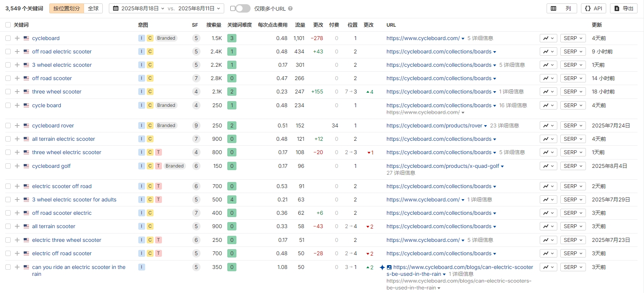Open the SERP dropdown for cycle board row
This screenshot has height=293, width=644.
(x=573, y=105)
